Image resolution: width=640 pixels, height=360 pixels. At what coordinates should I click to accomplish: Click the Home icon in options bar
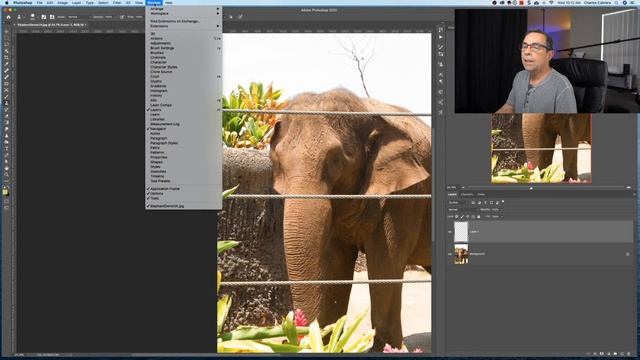click(8, 17)
